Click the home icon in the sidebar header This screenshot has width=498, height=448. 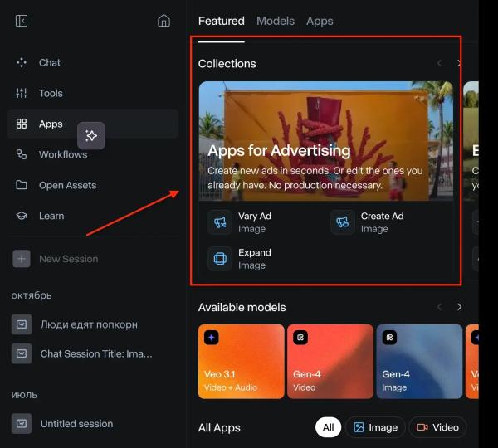pos(164,21)
